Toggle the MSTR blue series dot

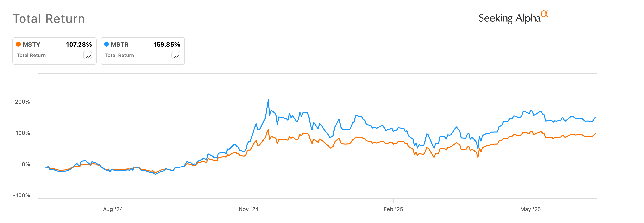[107, 44]
